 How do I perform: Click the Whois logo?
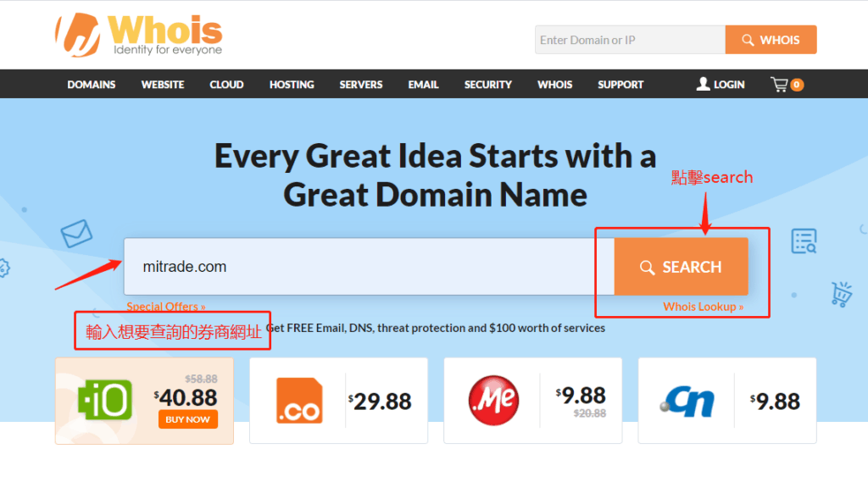click(139, 35)
